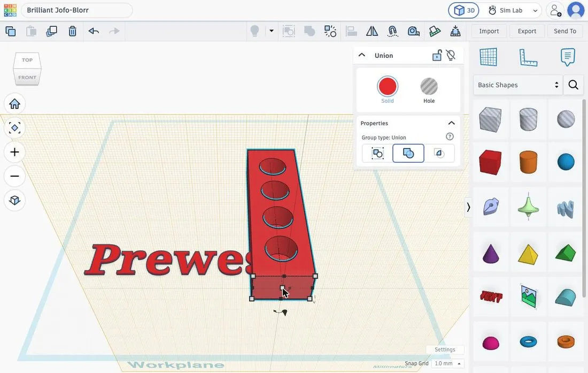Switch to 3D design view

[464, 11]
